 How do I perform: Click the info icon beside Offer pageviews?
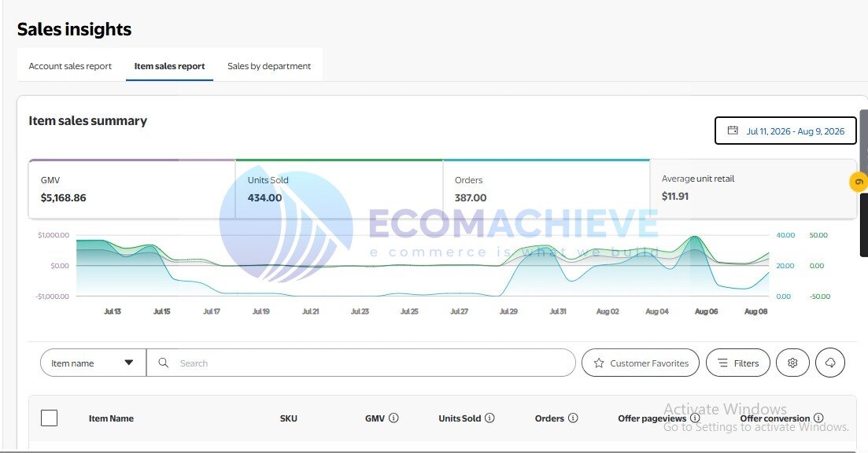coord(695,418)
